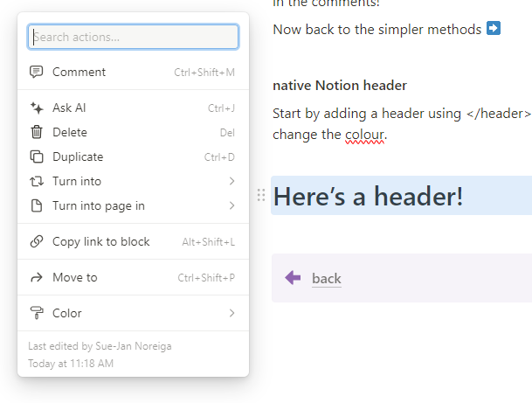Expand the Turn into page in chevron

(231, 205)
